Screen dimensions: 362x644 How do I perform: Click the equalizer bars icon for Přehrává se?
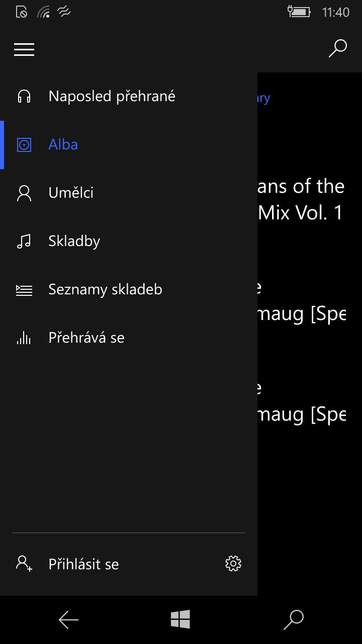pyautogui.click(x=24, y=338)
